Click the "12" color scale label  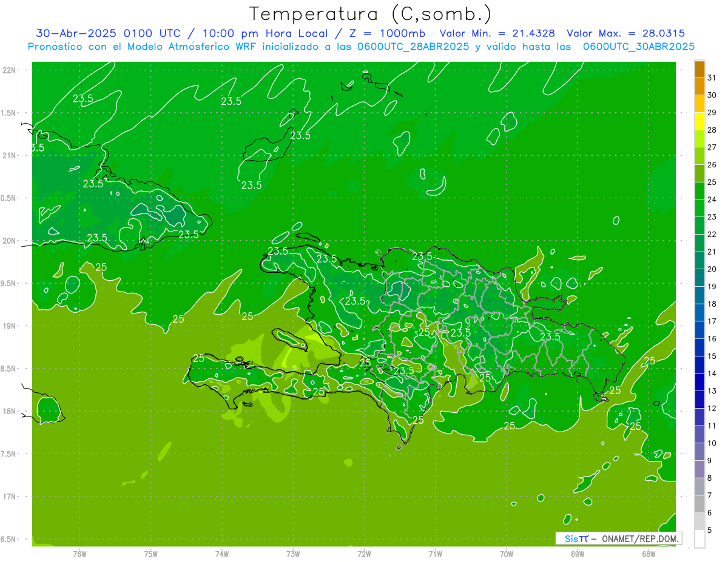click(712, 408)
